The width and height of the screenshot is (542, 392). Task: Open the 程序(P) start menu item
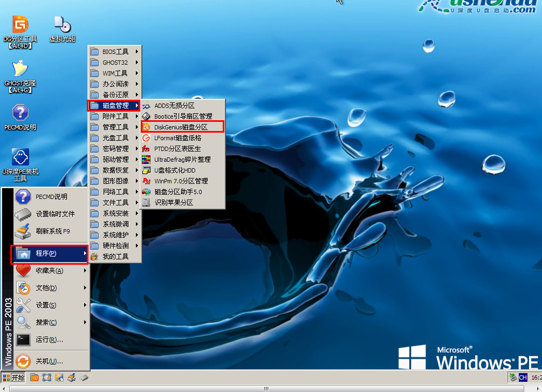tap(50, 253)
